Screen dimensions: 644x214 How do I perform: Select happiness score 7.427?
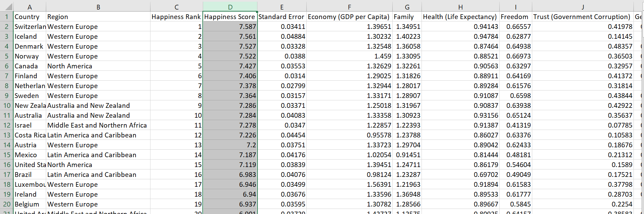(x=230, y=66)
